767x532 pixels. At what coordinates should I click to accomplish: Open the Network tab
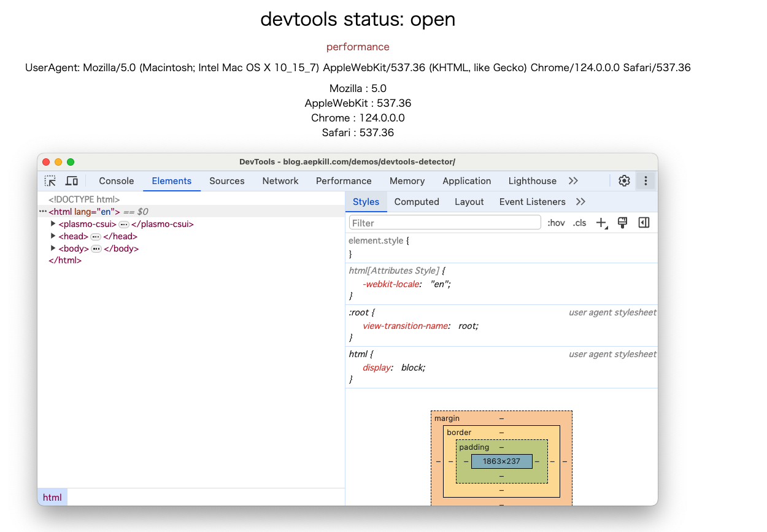(x=280, y=181)
